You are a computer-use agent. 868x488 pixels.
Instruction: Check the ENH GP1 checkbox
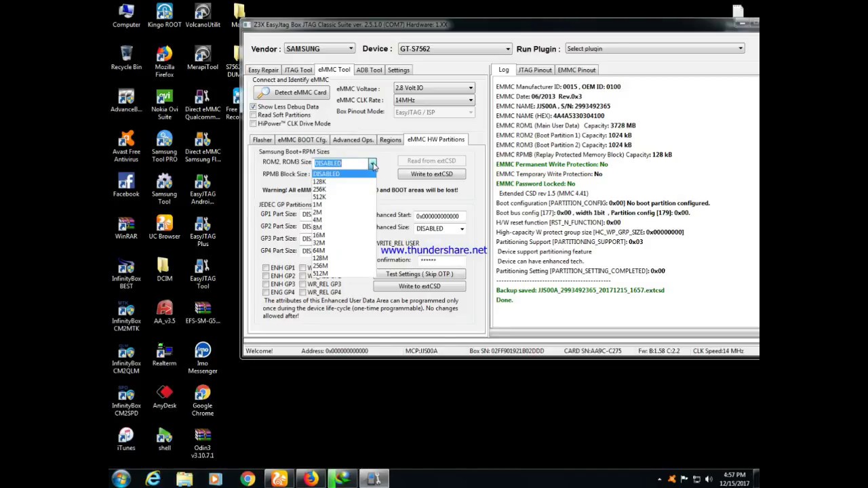point(266,268)
